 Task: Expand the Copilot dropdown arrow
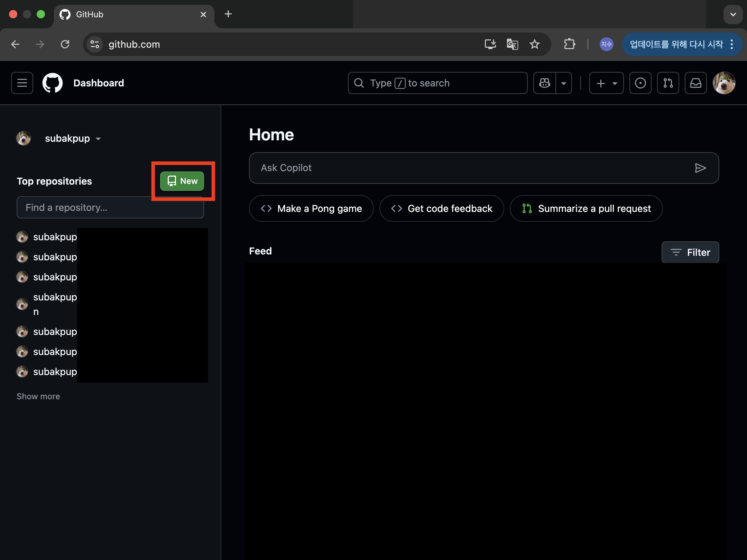click(x=564, y=83)
